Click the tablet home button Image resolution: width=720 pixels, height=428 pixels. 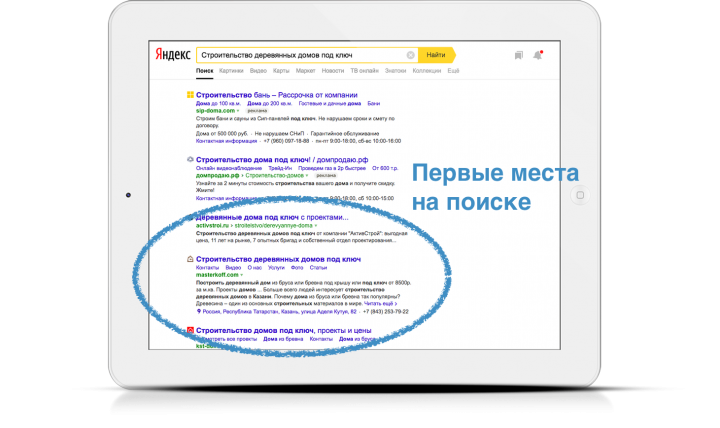tap(580, 195)
